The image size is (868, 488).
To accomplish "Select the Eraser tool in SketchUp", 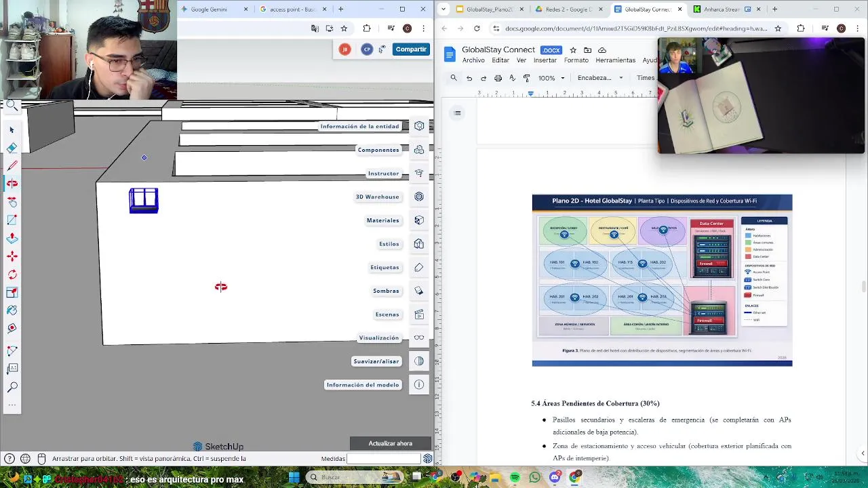I will 12,148.
